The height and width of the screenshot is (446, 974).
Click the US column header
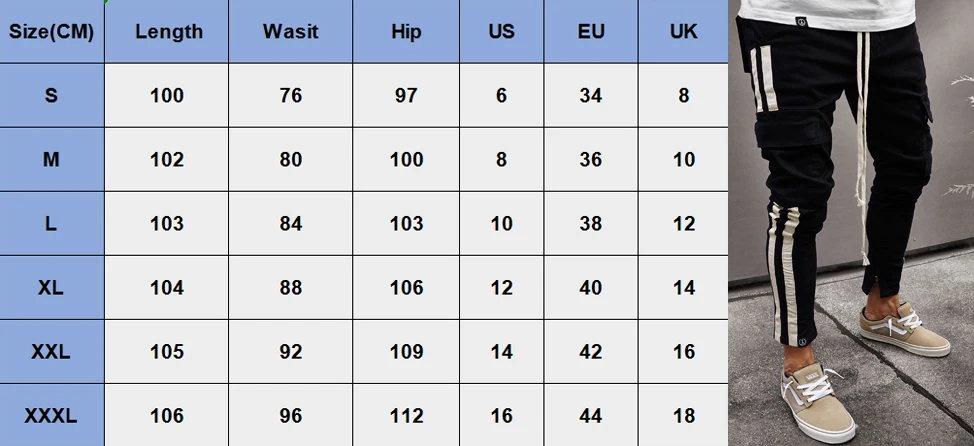pos(502,31)
